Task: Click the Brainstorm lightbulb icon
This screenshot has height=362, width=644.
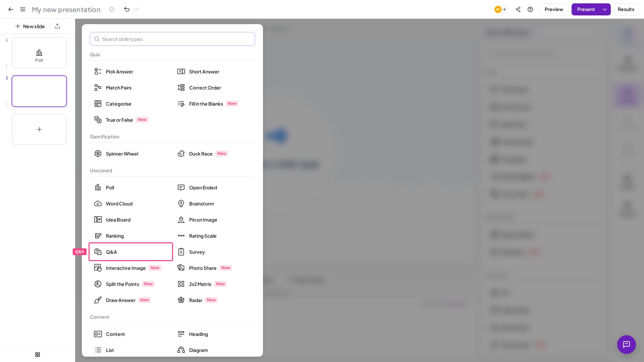Action: click(x=181, y=203)
